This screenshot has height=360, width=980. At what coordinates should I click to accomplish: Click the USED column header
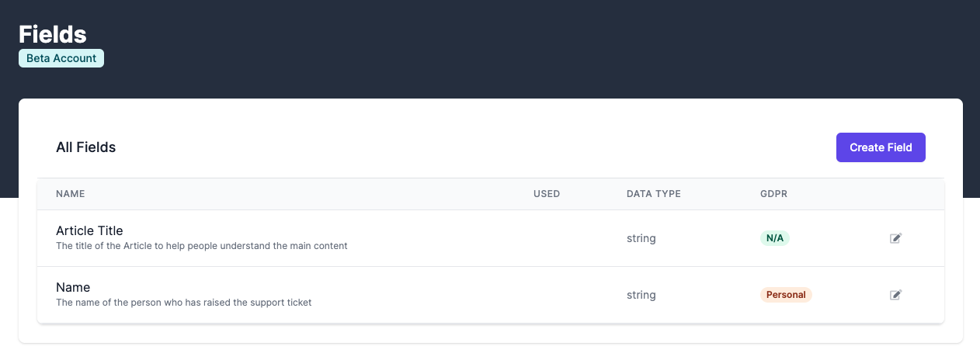[x=547, y=194]
